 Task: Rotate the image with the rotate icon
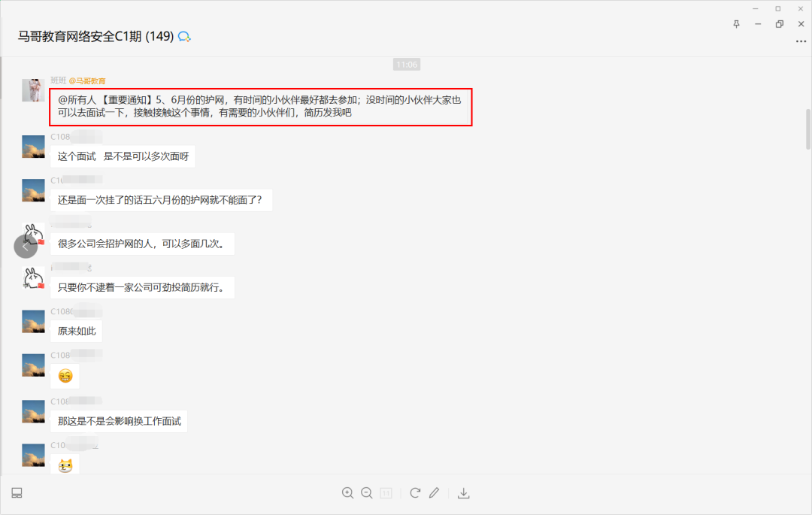point(415,493)
